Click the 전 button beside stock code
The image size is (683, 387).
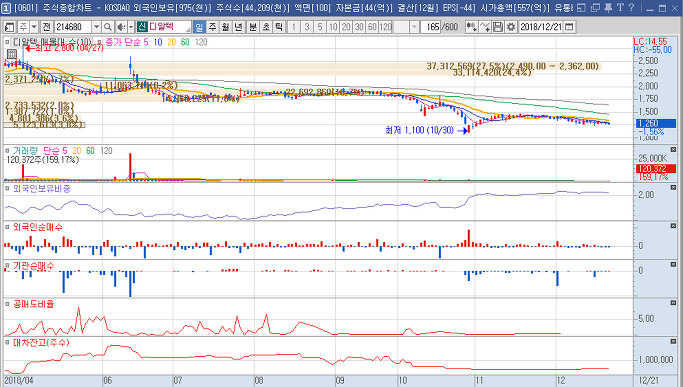tap(47, 27)
